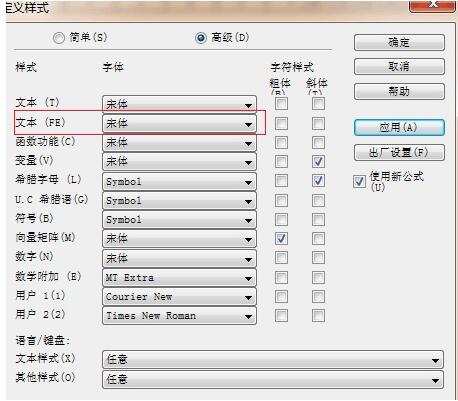Image resolution: width=458 pixels, height=401 pixels.
Task: Enable bold checkbox for 文本(T) row
Action: pyautogui.click(x=281, y=104)
